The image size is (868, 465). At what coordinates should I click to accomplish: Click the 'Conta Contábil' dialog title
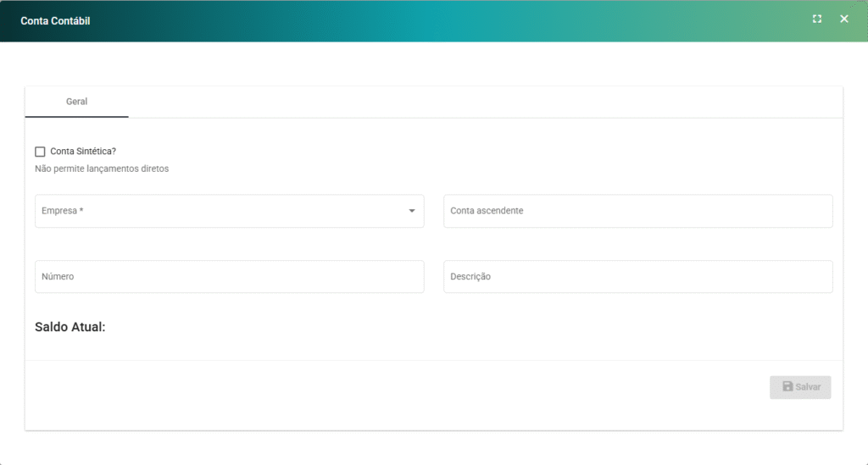pos(55,20)
